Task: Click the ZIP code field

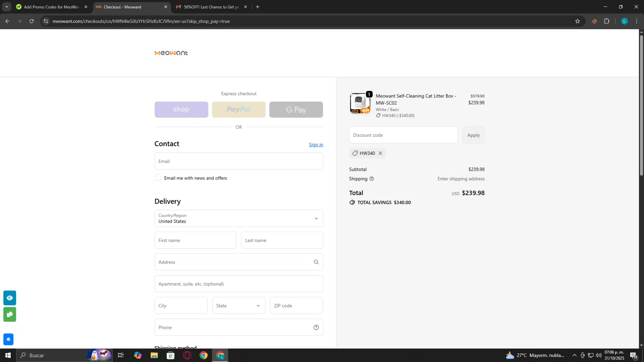Action: click(297, 305)
